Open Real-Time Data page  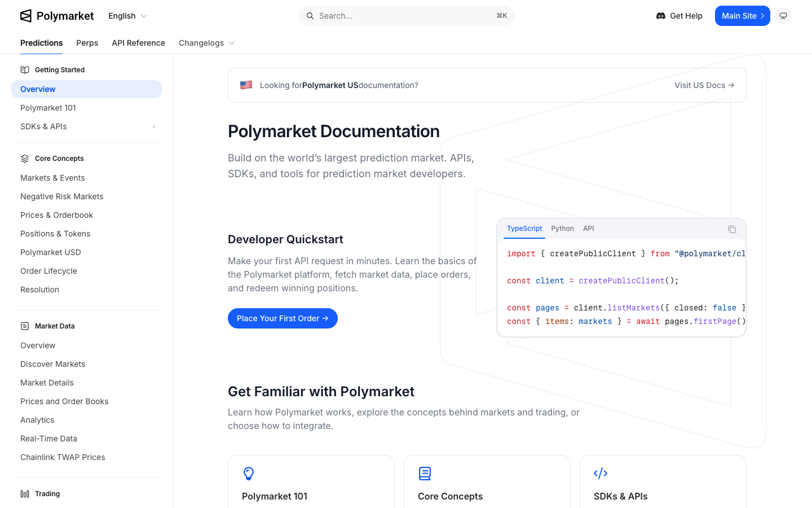[x=86, y=439]
